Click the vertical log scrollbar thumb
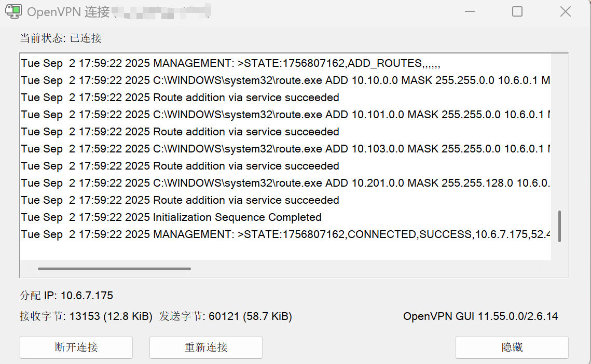This screenshot has height=364, width=591. tap(560, 226)
